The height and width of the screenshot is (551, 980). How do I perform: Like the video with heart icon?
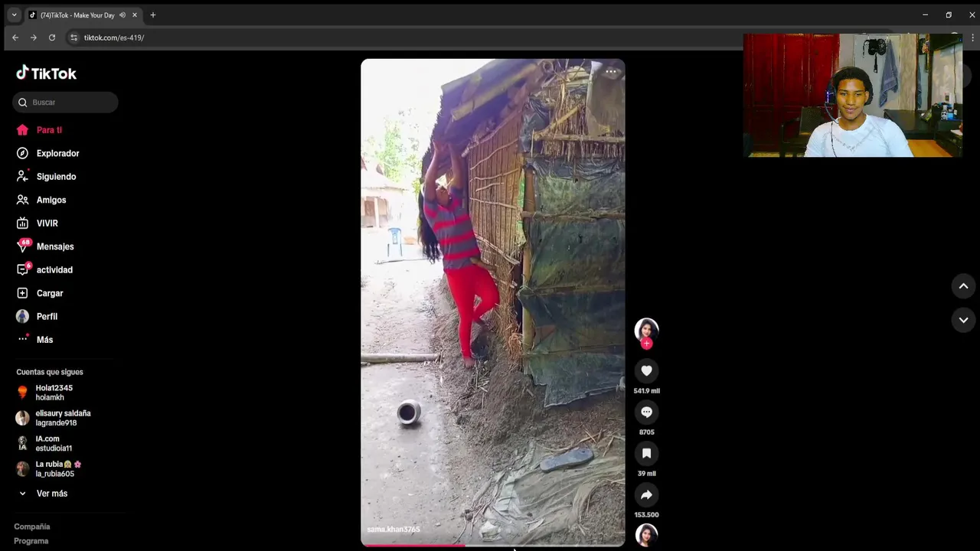coord(646,371)
